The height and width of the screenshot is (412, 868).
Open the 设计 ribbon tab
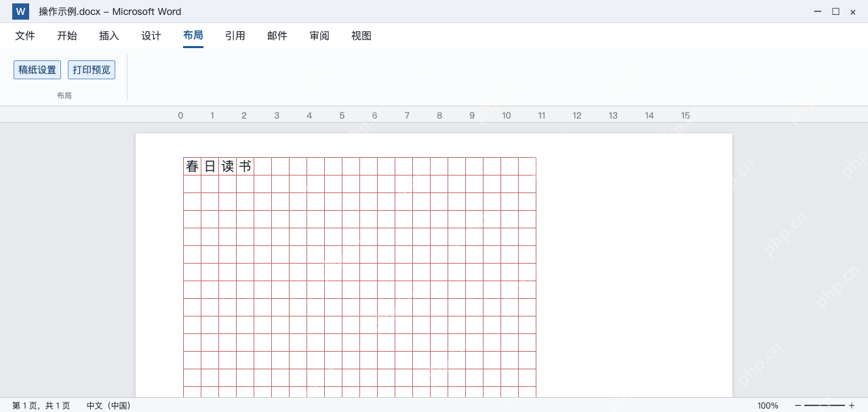(151, 36)
